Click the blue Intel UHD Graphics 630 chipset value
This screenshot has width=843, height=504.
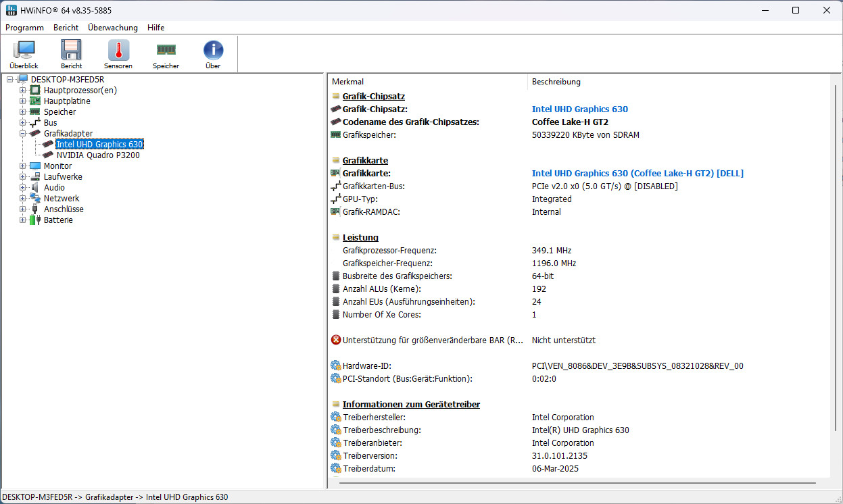580,109
